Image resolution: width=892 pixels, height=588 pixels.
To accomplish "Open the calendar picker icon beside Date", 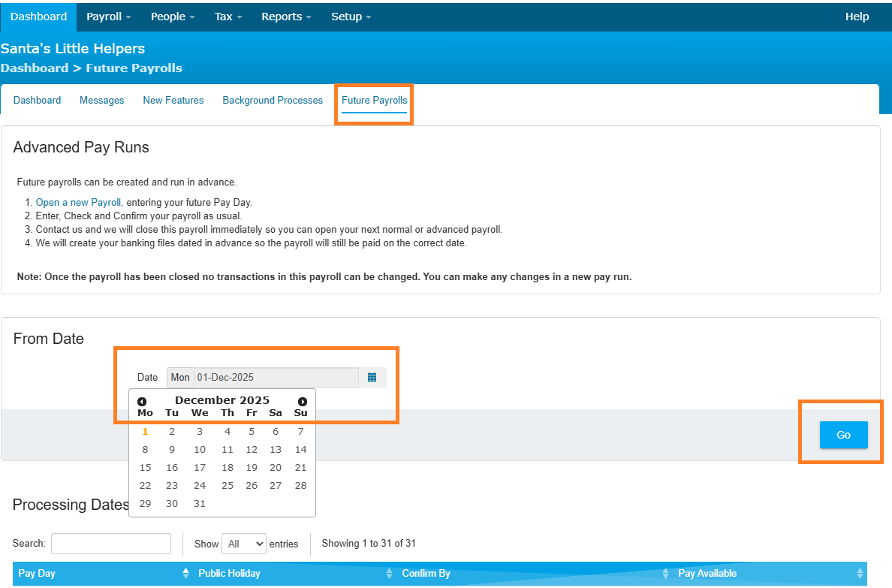I will [x=372, y=378].
